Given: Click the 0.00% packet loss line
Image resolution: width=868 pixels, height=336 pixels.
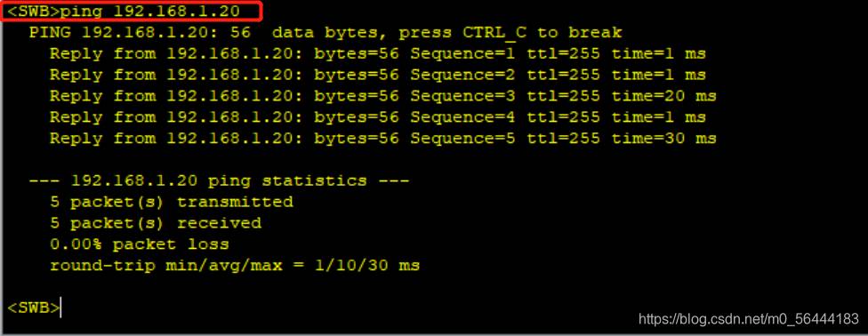Looking at the screenshot, I should [x=140, y=244].
